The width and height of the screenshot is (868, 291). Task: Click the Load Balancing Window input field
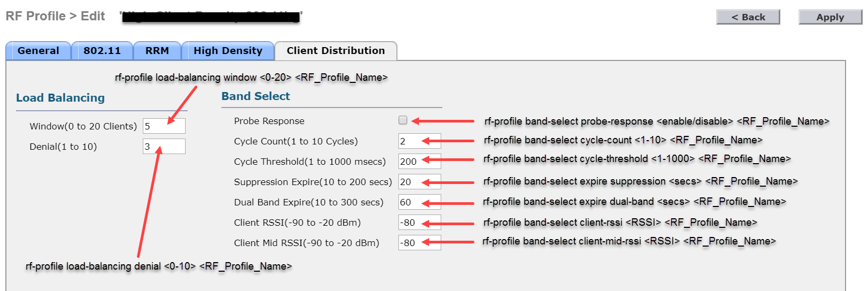click(164, 126)
